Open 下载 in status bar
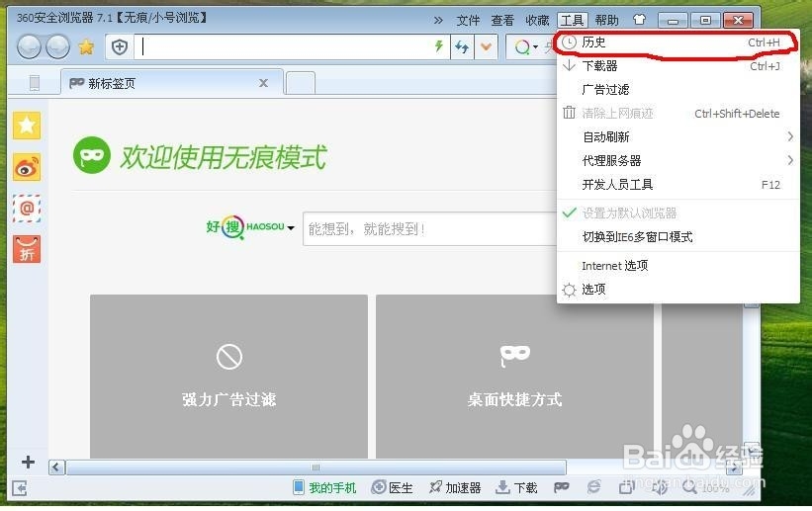The image size is (812, 511). point(516,487)
